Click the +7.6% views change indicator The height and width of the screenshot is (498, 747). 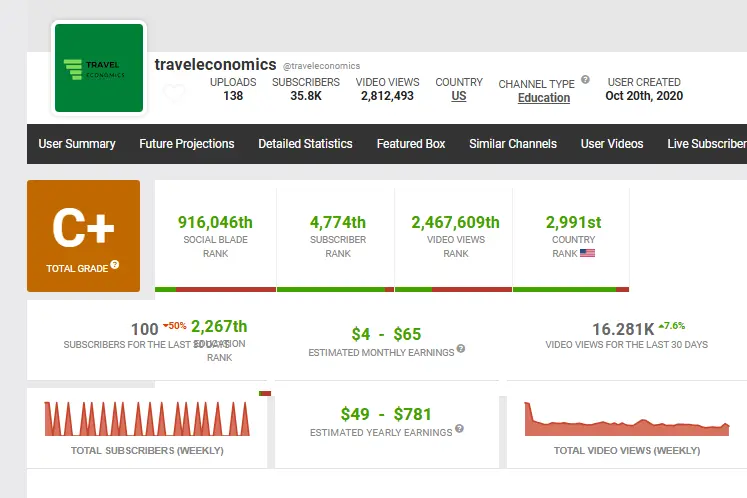[672, 326]
